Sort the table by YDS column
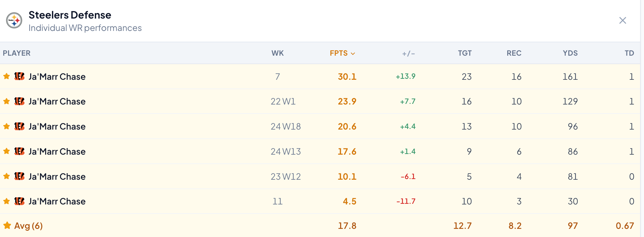This screenshot has height=237, width=644. (x=570, y=53)
